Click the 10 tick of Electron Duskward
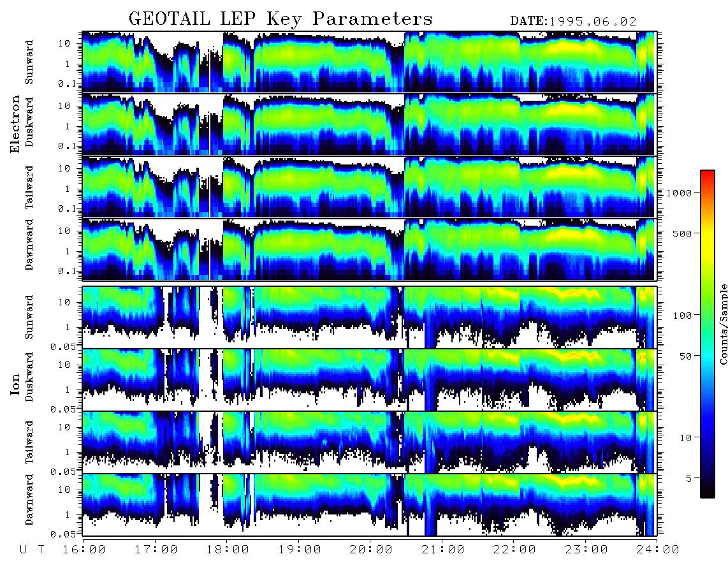The image size is (728, 561). (64, 106)
